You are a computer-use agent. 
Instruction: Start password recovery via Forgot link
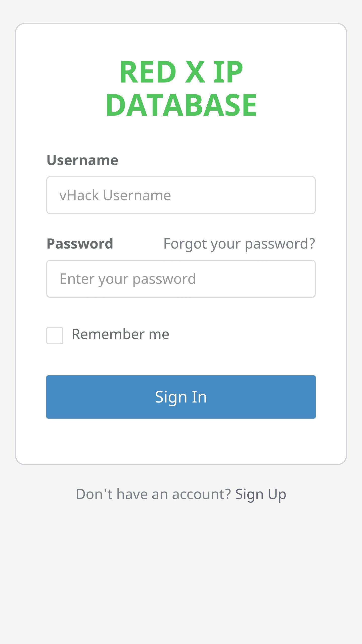tap(239, 244)
